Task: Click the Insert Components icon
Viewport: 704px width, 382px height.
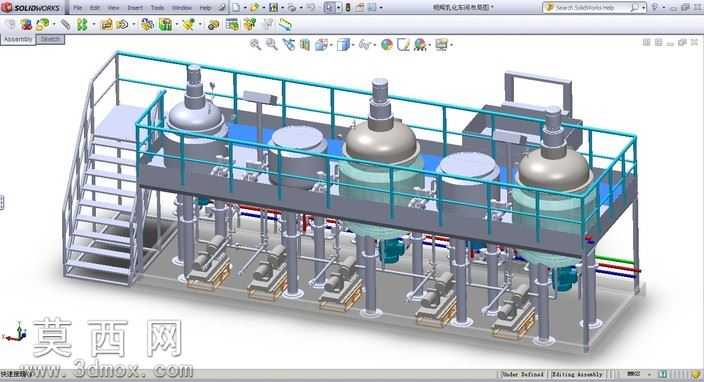Action: [x=42, y=24]
